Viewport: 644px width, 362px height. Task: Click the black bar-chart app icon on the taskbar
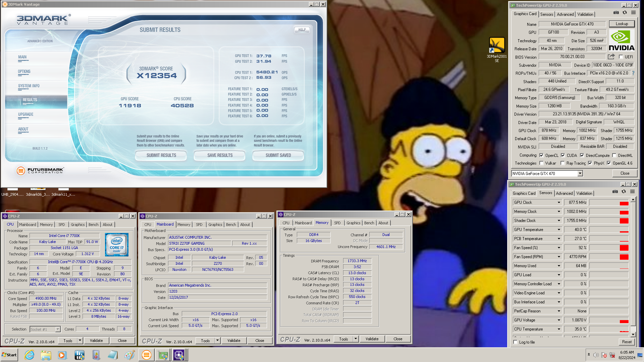coord(79,355)
